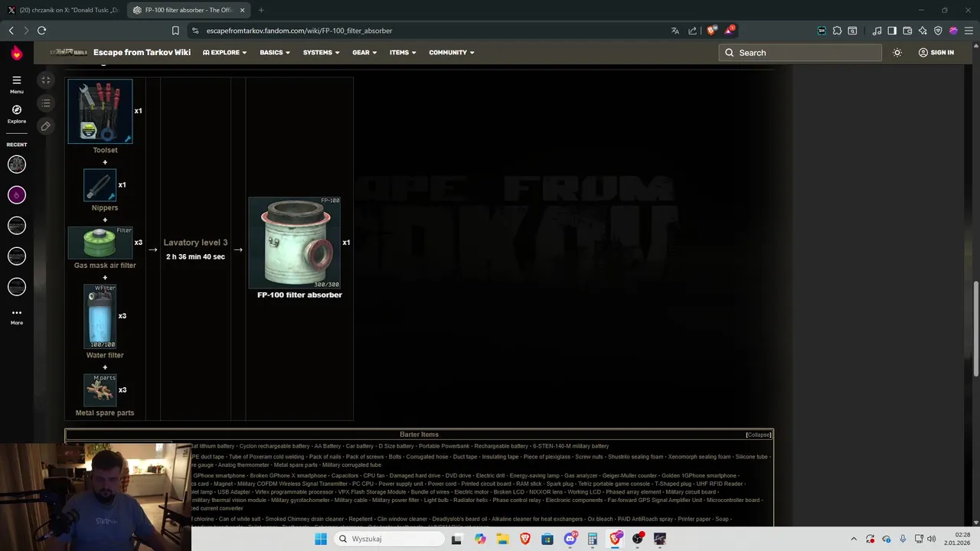Expand the Community menu

452,53
